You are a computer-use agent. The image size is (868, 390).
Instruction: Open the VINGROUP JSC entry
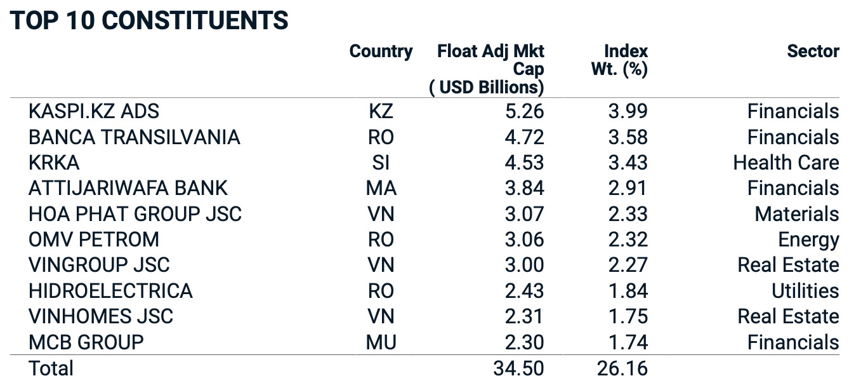pyautogui.click(x=99, y=265)
